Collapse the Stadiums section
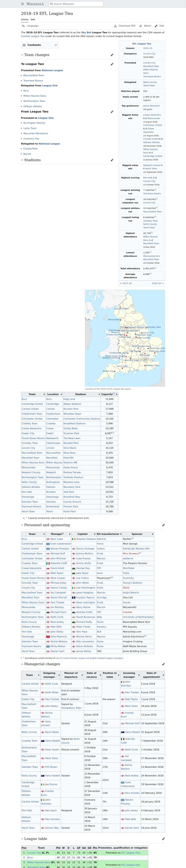The width and height of the screenshot is (186, 868). point(22,160)
